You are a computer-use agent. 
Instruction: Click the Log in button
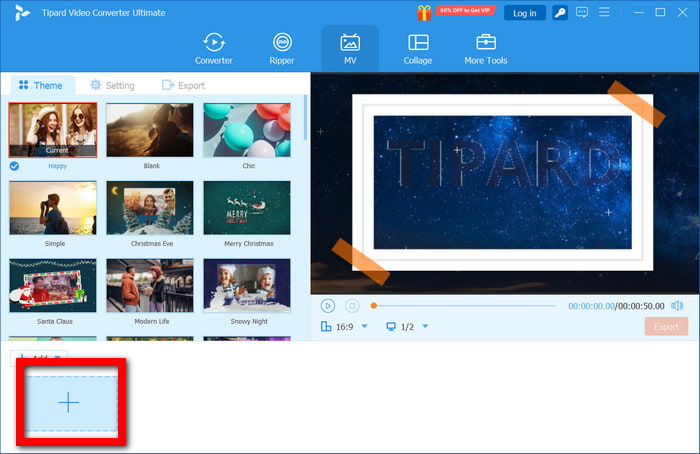pyautogui.click(x=525, y=13)
